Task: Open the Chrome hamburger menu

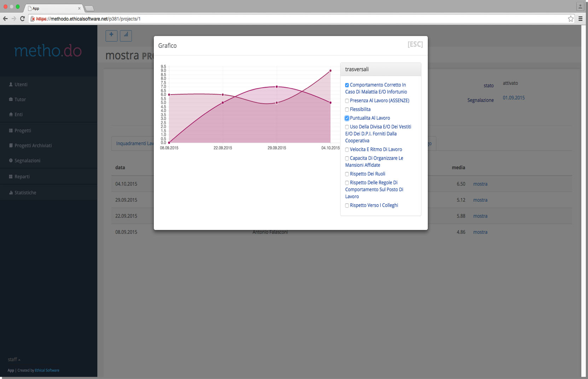Action: point(580,19)
